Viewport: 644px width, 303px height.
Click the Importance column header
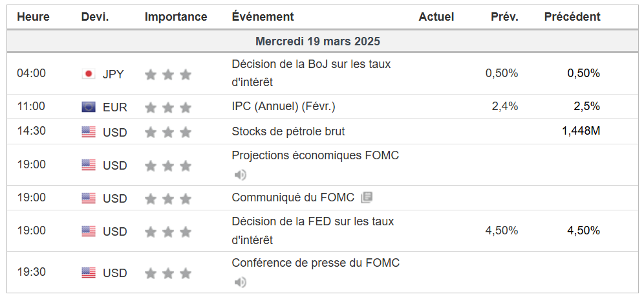pos(176,17)
